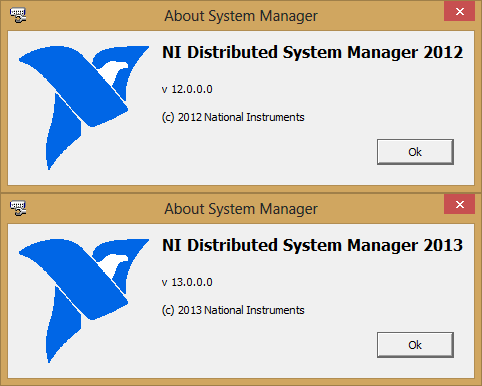Close the 2013 About System Manager window

460,204
